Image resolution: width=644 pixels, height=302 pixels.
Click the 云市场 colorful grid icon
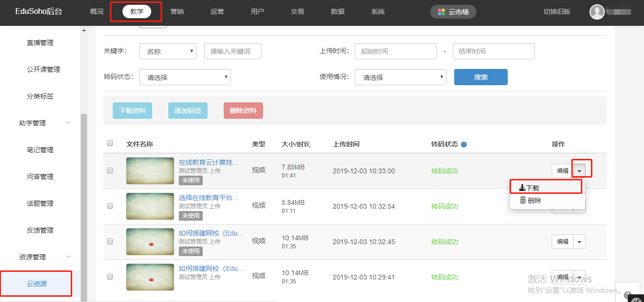(441, 12)
